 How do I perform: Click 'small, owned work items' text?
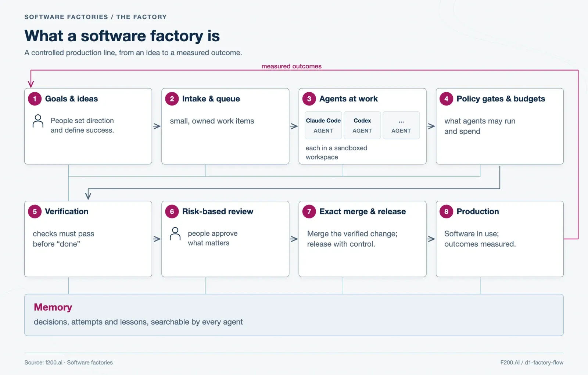tap(212, 121)
